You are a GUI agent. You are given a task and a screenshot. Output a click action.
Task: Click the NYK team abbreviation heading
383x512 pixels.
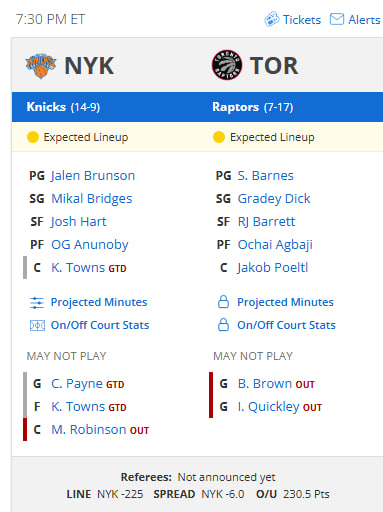(x=89, y=66)
